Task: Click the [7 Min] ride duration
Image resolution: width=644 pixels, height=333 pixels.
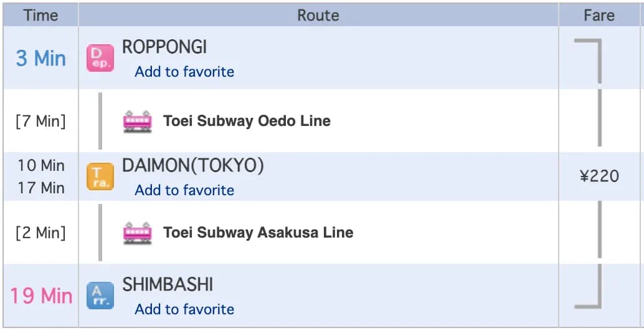Action: [40, 121]
